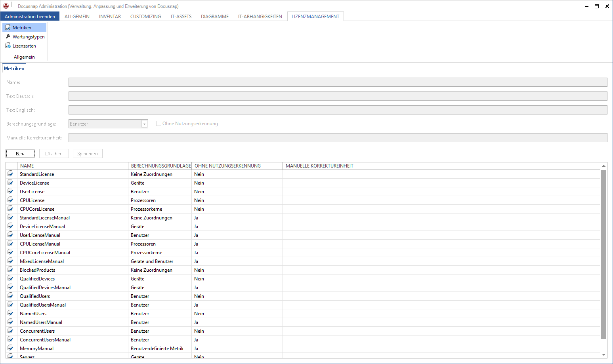Image resolution: width=613 pixels, height=364 pixels.
Task: Click the NamedUsersManual row icon
Action: (x=10, y=322)
